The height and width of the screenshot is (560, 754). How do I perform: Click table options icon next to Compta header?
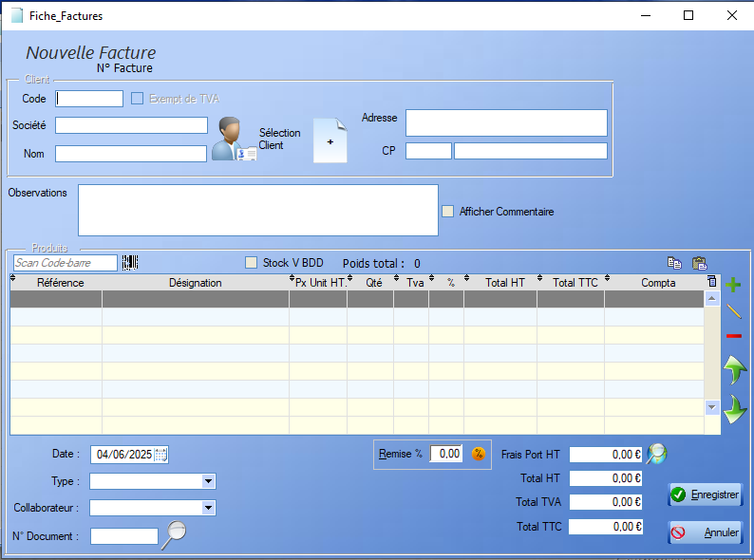tap(712, 281)
